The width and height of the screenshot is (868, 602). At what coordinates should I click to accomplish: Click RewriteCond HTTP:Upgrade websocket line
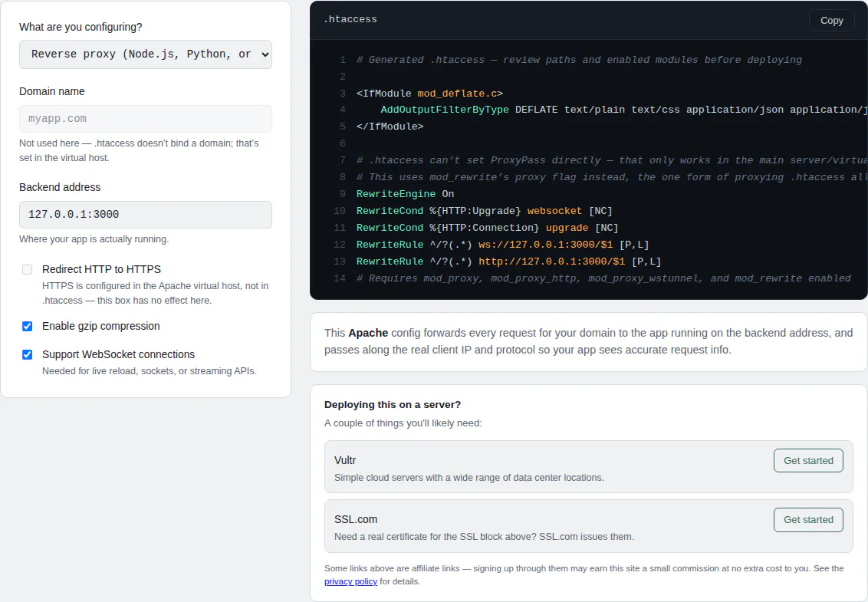(x=485, y=211)
